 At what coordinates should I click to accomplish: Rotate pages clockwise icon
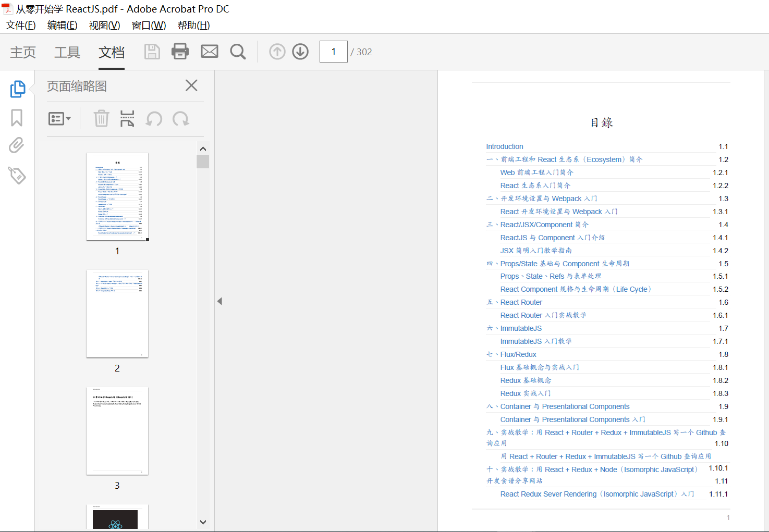[181, 119]
